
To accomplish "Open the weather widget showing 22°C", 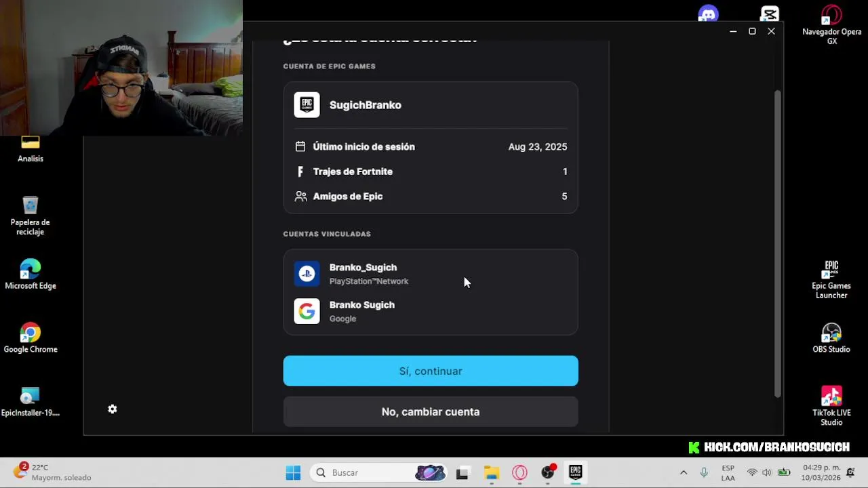I will (x=53, y=472).
